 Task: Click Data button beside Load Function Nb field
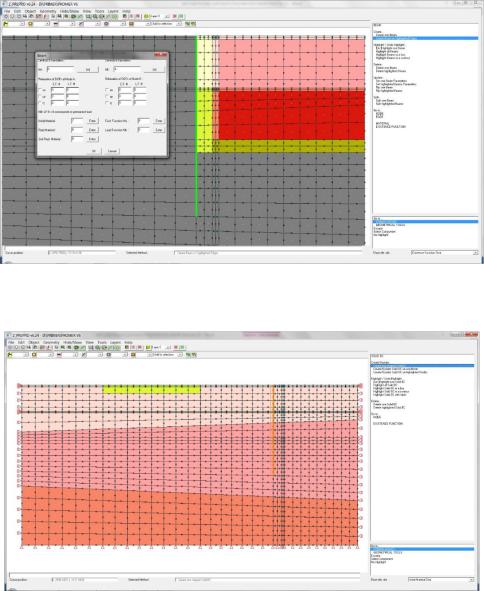159,130
